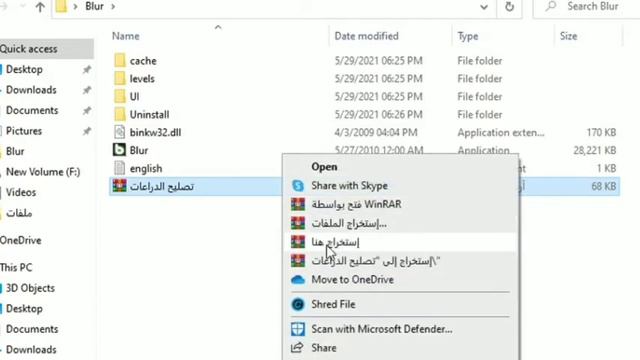Click WinRAR icon beside إستخراج الملفات
The image size is (640, 360).
tap(298, 223)
